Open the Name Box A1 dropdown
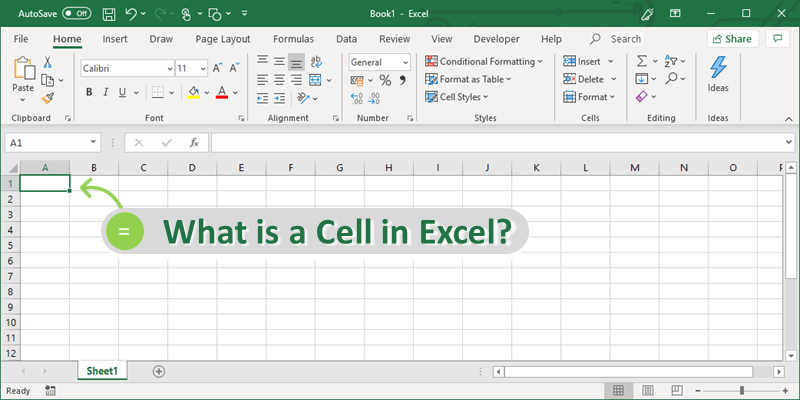This screenshot has height=400, width=800. coord(93,143)
